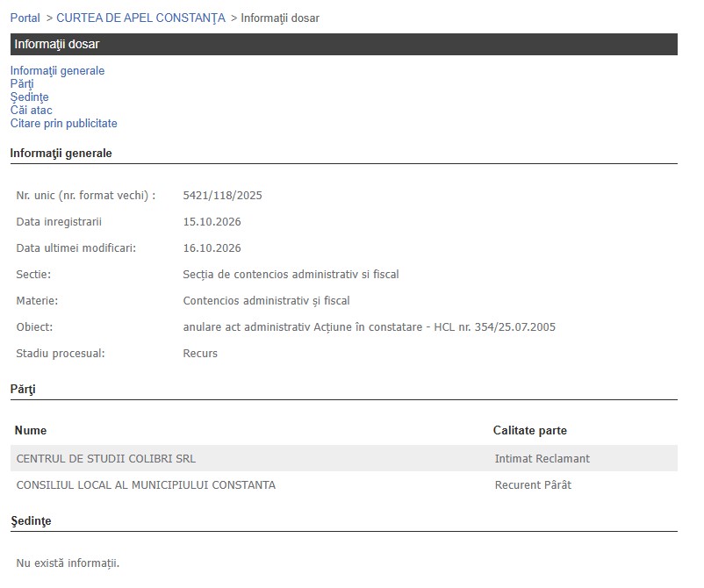Viewport: 704px width, 588px height.
Task: Click the Data ultimei modificari label
Action: click(x=75, y=248)
